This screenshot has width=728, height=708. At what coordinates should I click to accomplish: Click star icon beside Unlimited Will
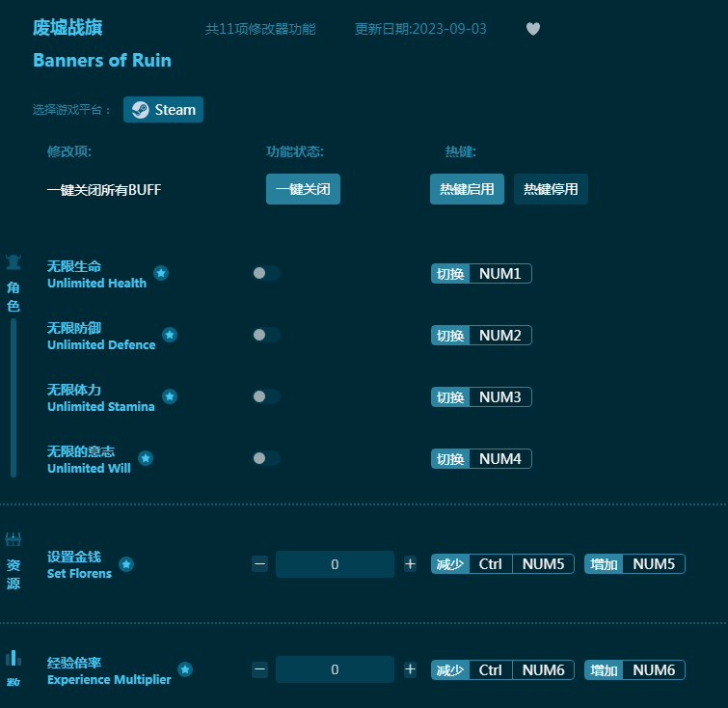tap(146, 458)
